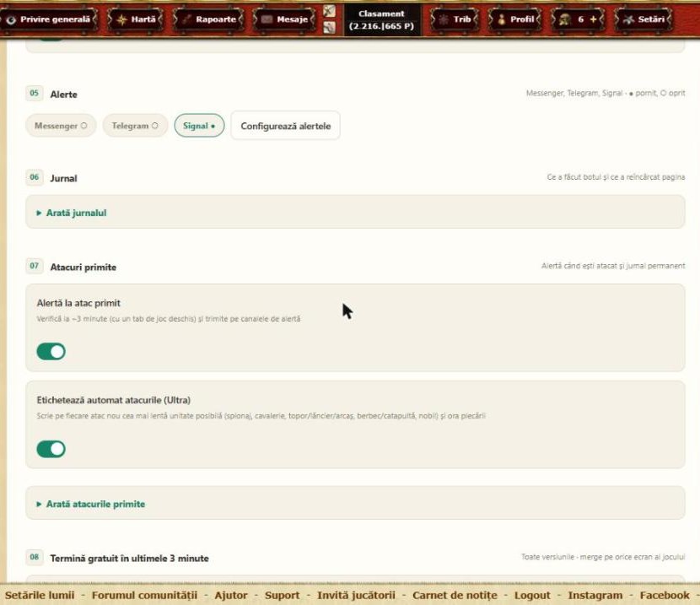The height and width of the screenshot is (605, 700).
Task: Open the Mesaje menu item
Action: click(x=284, y=19)
